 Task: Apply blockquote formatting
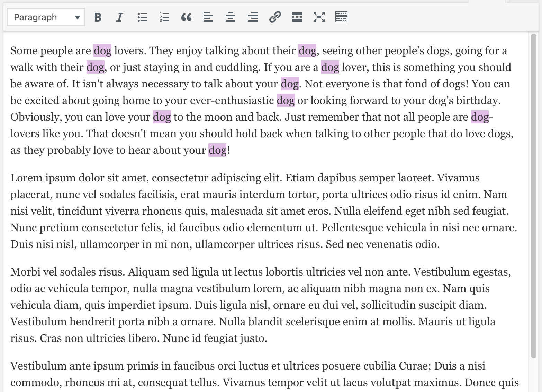pos(186,17)
